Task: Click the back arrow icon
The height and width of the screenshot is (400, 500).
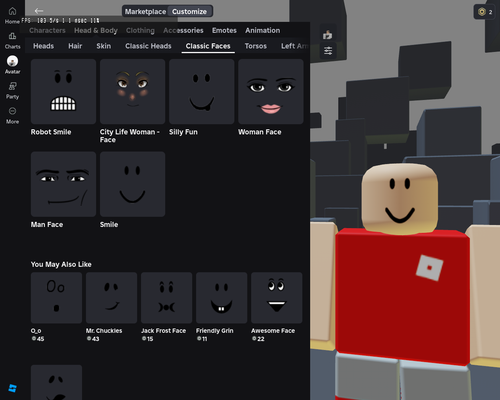Action: [39, 11]
